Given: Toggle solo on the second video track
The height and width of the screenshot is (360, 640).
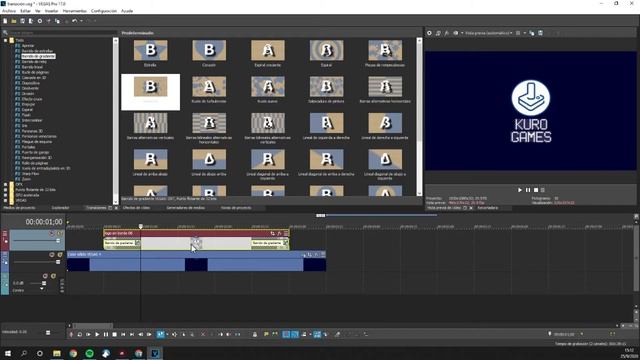Looking at the screenshot, I should coord(60,255).
